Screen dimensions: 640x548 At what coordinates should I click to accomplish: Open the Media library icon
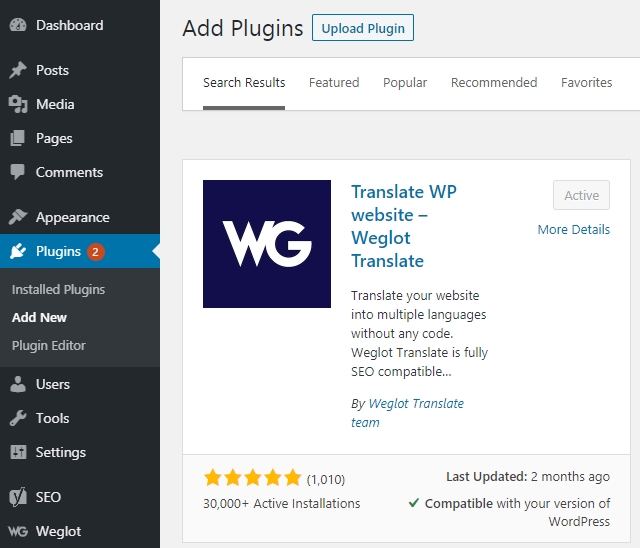18,104
